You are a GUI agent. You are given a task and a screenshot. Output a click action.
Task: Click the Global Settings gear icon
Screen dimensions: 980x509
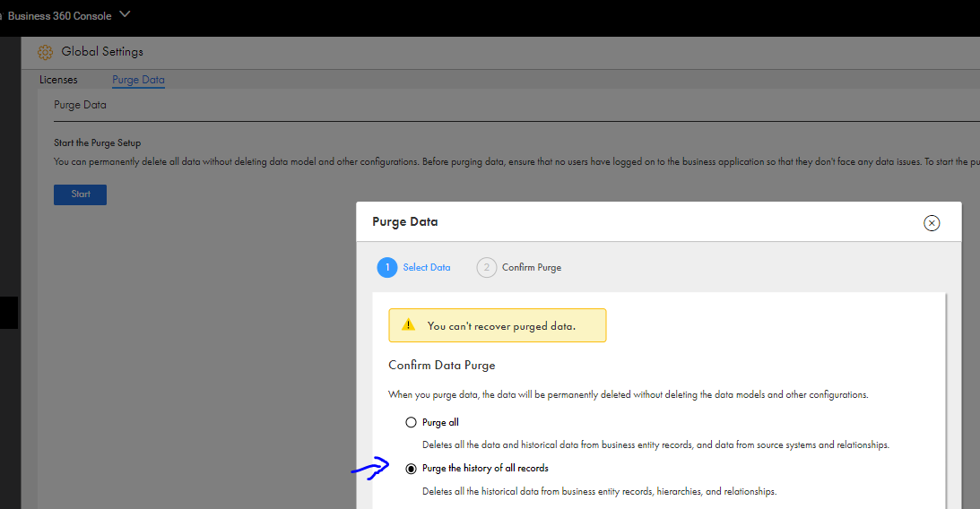45,53
